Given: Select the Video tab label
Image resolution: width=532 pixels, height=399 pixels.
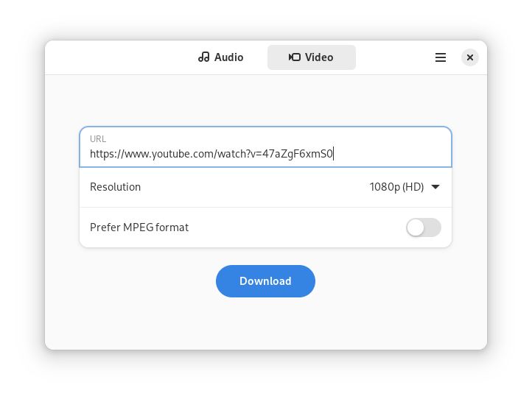Looking at the screenshot, I should [319, 57].
